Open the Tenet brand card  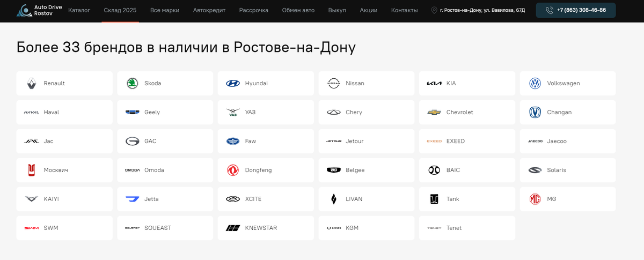[x=467, y=228]
